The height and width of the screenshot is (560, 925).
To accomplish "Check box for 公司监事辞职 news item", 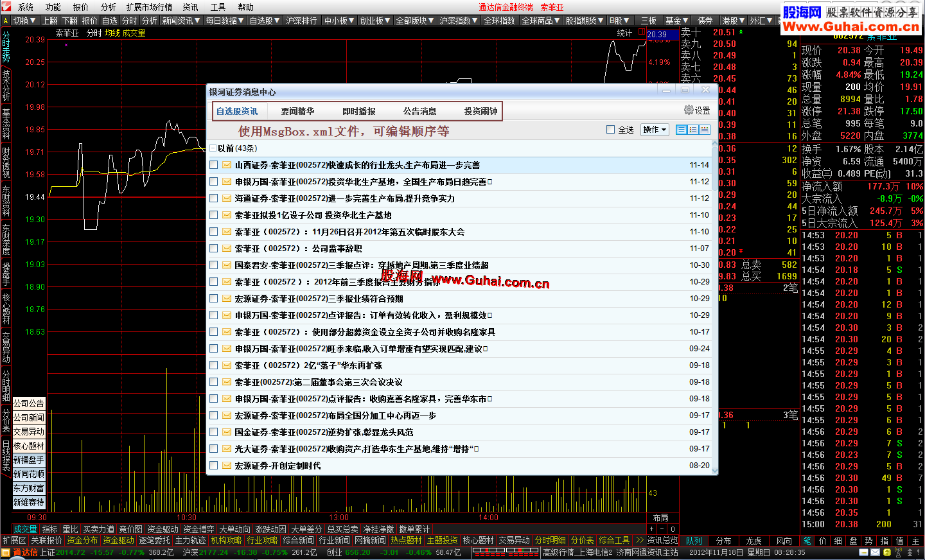I will pos(213,249).
